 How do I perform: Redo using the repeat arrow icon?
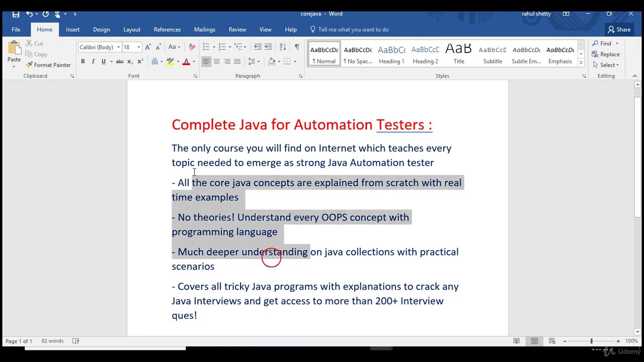(x=45, y=14)
